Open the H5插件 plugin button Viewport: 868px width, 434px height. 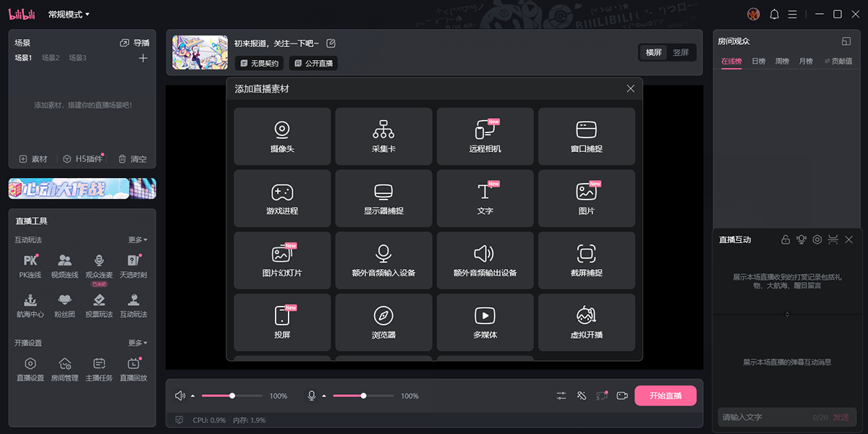(83, 159)
